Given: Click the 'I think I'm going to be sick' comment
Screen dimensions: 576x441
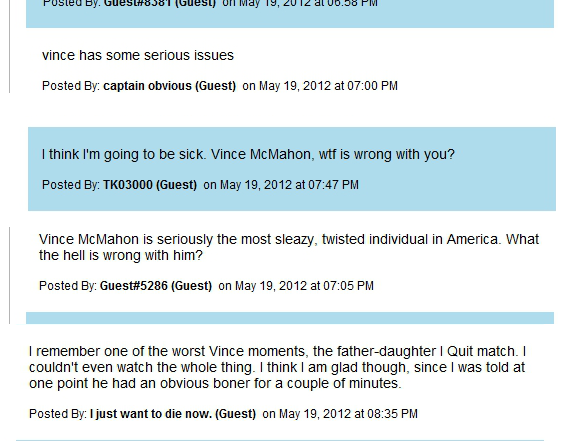Looking at the screenshot, I should click(248, 154).
